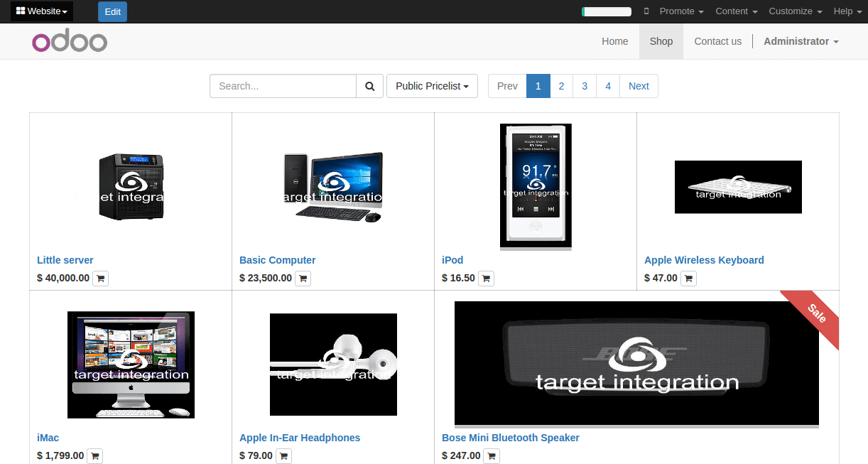The width and height of the screenshot is (868, 464).
Task: Click the In-Ear Headphones product image
Action: point(333,365)
